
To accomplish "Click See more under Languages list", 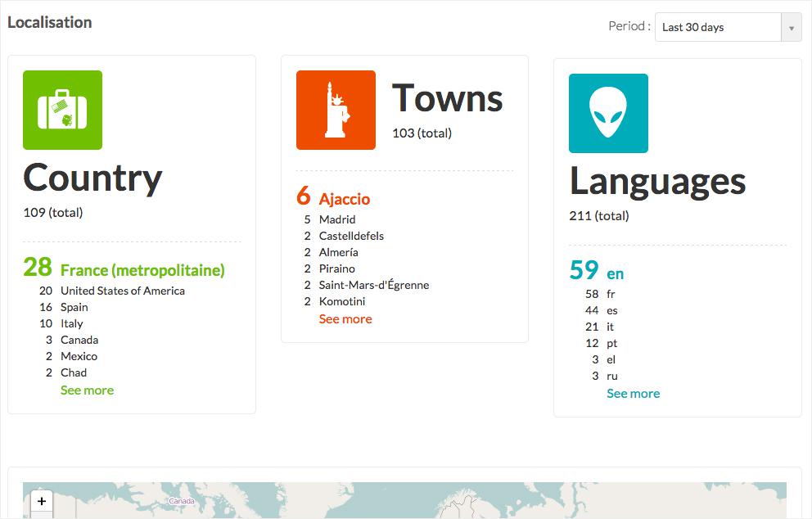I will click(633, 394).
